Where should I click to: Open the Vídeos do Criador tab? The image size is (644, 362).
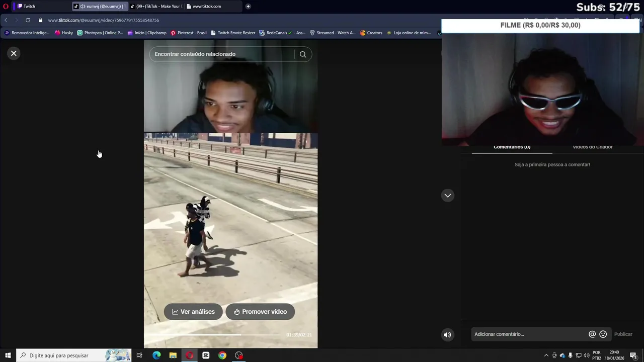(593, 147)
